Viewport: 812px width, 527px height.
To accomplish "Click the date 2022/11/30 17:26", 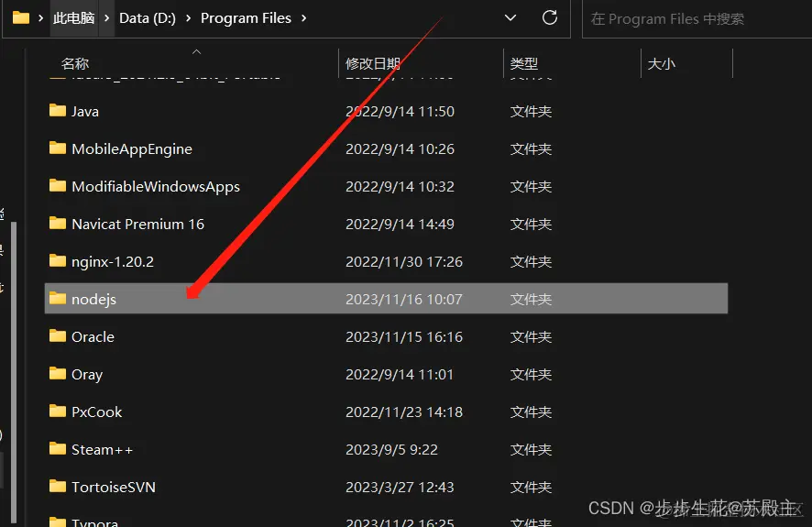I will click(404, 261).
